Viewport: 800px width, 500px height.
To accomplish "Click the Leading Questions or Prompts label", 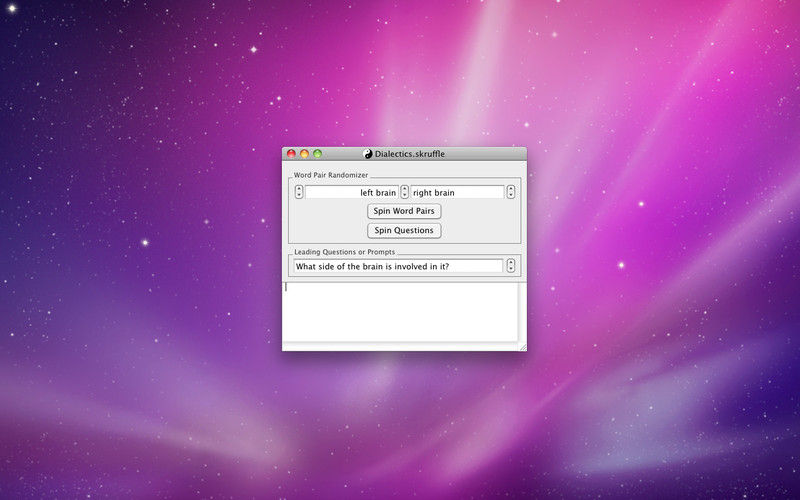I will click(344, 252).
